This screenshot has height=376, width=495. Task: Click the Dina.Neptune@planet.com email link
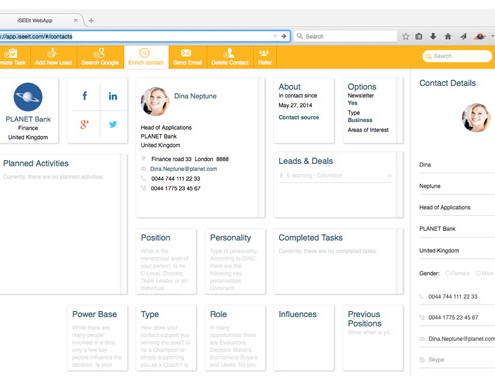pyautogui.click(x=183, y=169)
